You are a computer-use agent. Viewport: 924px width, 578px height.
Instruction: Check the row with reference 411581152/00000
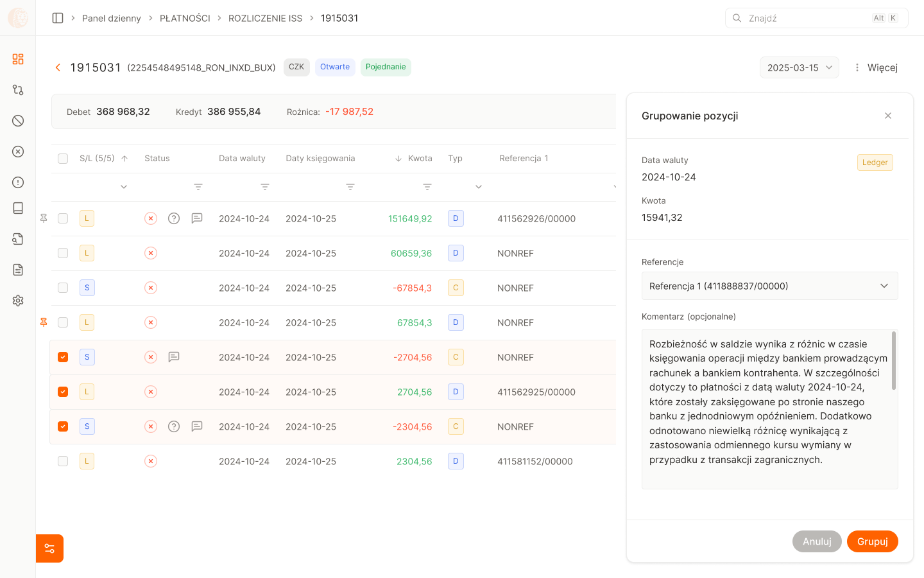click(63, 461)
